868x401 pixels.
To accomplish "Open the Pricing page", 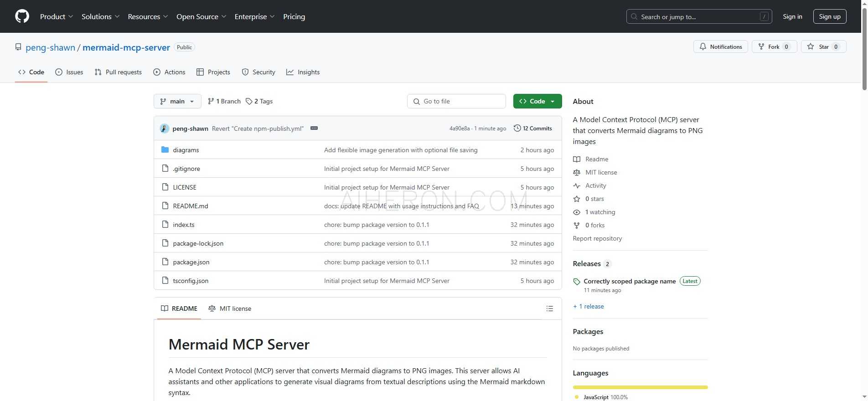I will point(294,16).
